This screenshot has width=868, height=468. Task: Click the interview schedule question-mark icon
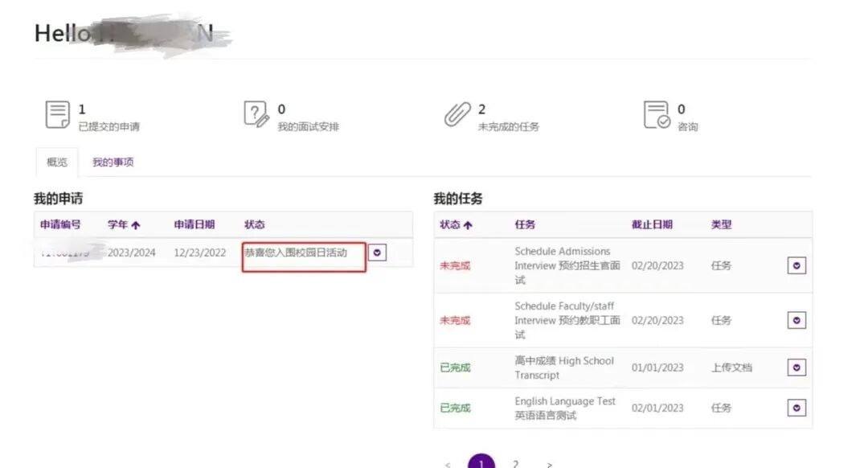(x=256, y=114)
